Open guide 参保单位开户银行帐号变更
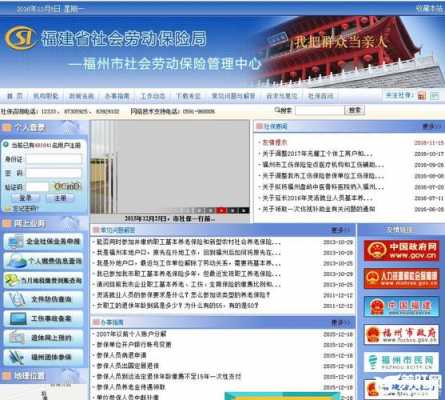This screenshot has width=445, height=400. [x=134, y=344]
